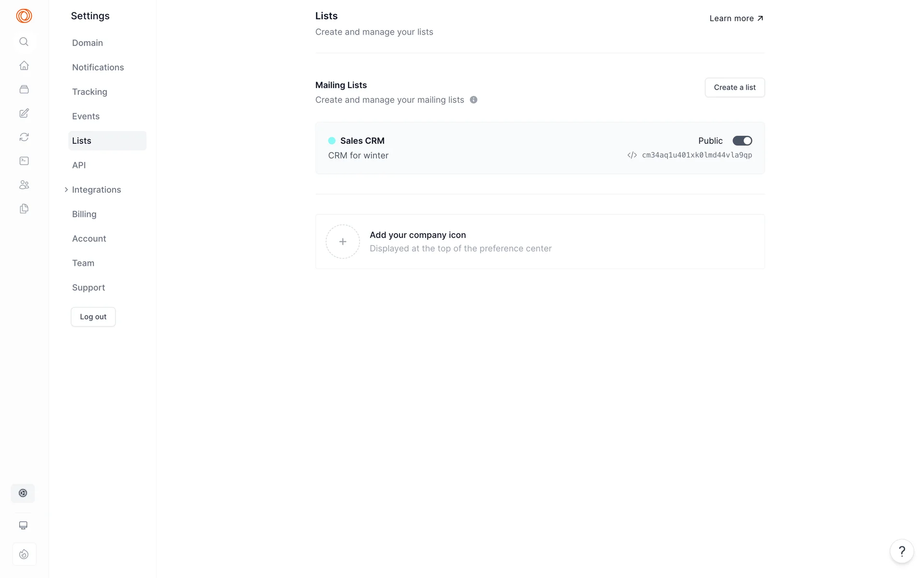Open the contacts people icon in sidebar

pyautogui.click(x=24, y=185)
